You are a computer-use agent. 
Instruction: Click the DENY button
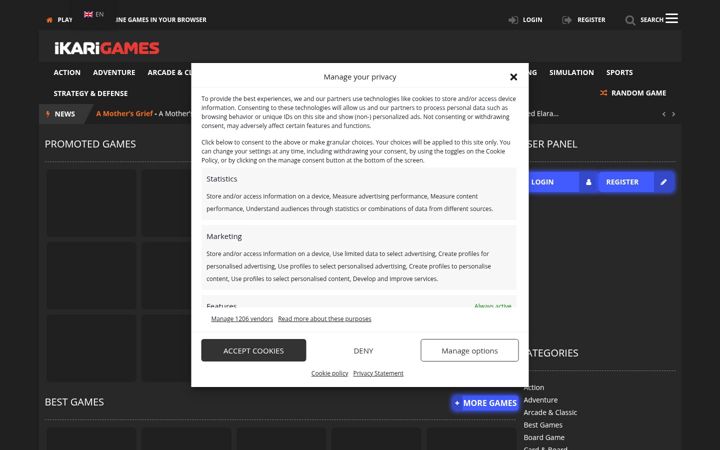click(x=363, y=350)
